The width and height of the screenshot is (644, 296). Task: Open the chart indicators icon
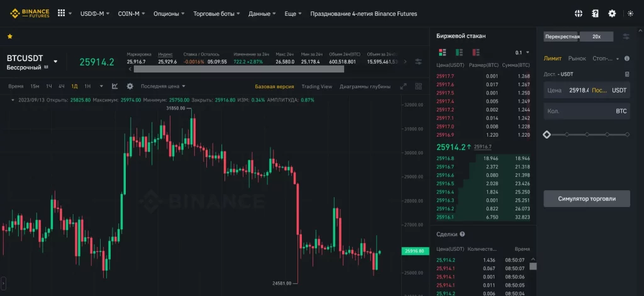(115, 86)
